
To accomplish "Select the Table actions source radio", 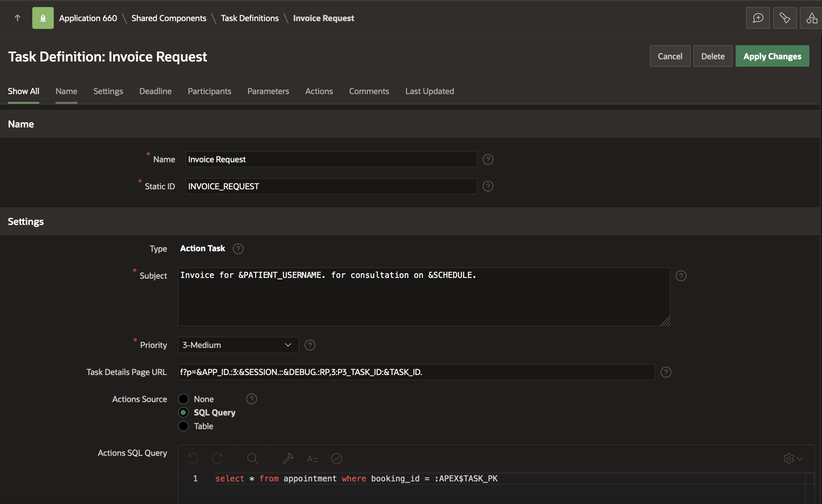I will coord(184,426).
